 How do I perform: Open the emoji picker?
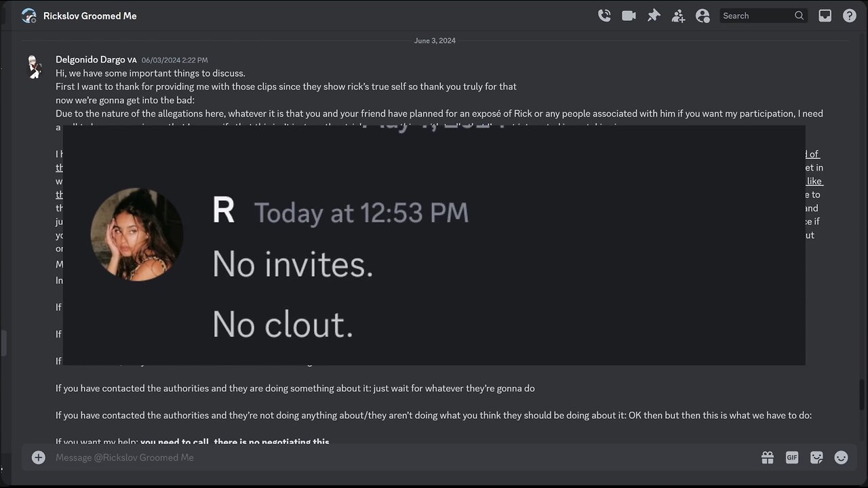[x=841, y=457]
